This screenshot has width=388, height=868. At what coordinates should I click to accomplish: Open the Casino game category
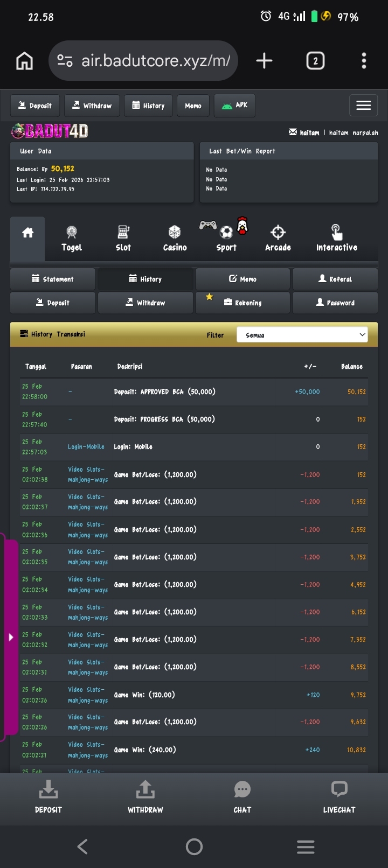pos(175,239)
